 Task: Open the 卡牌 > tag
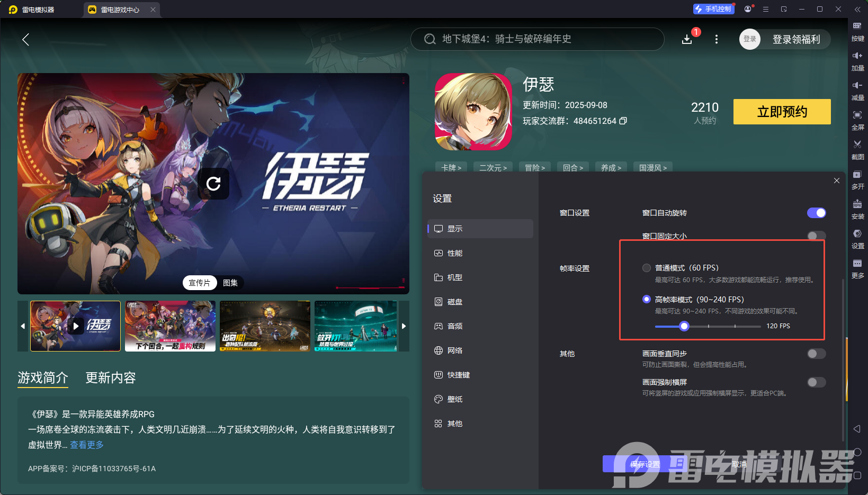tap(451, 167)
